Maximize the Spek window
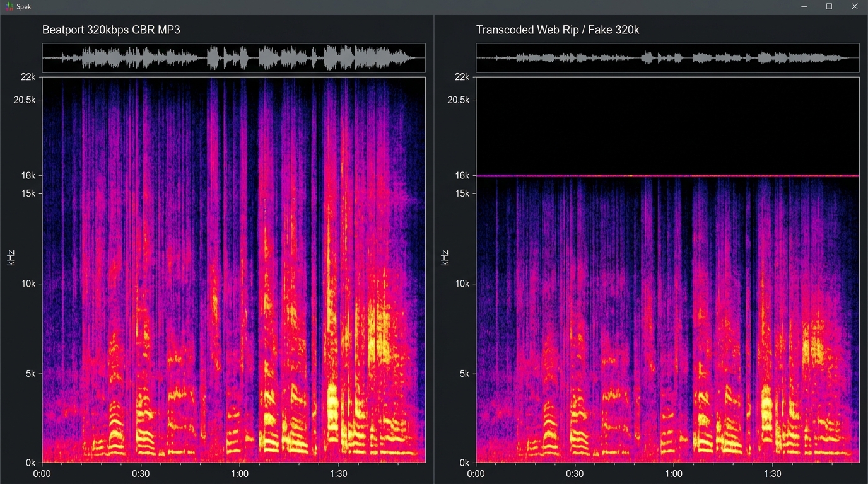Screen dimensions: 868x484 coord(829,6)
